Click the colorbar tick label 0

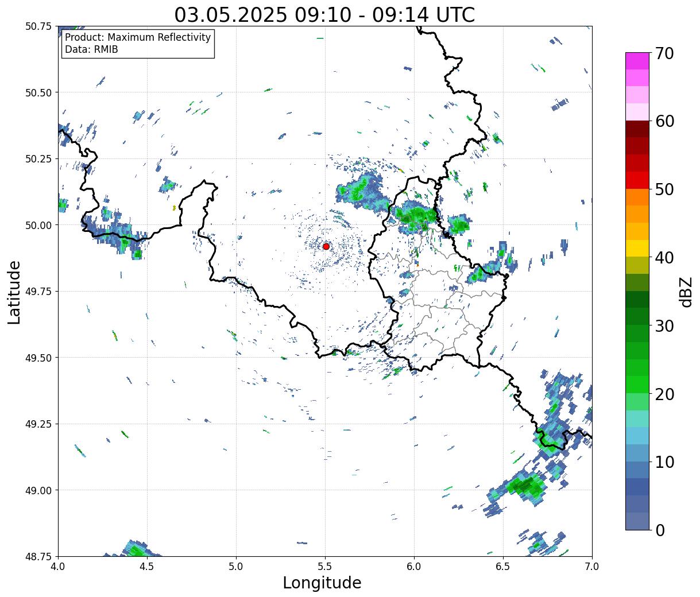tap(659, 530)
